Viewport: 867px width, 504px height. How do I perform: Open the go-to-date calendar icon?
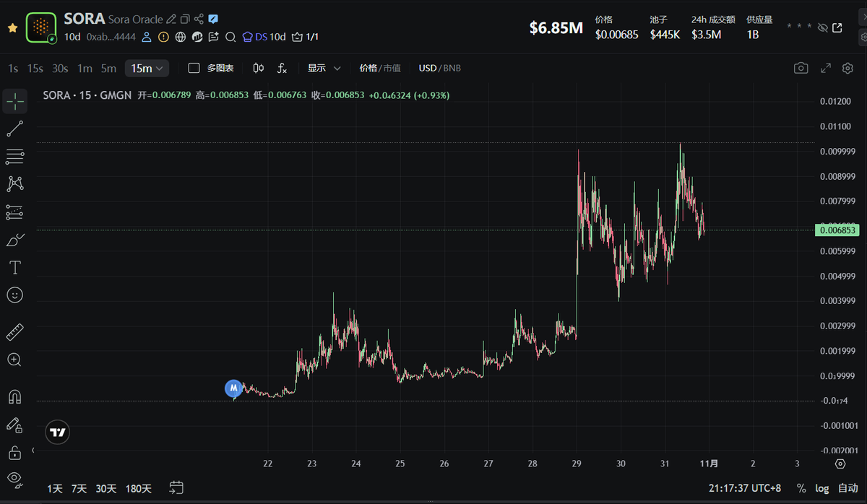coord(177,488)
